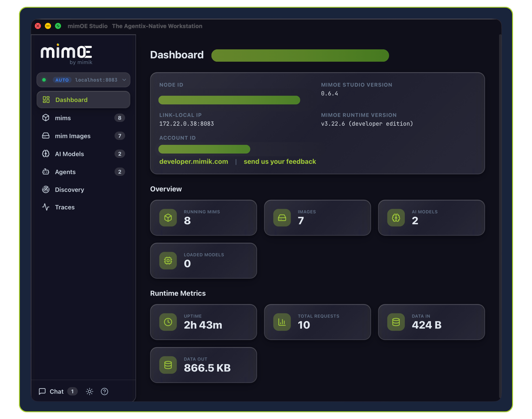This screenshot has height=419, width=532.
Task: Click the Uptime clock icon
Action: [x=168, y=322]
